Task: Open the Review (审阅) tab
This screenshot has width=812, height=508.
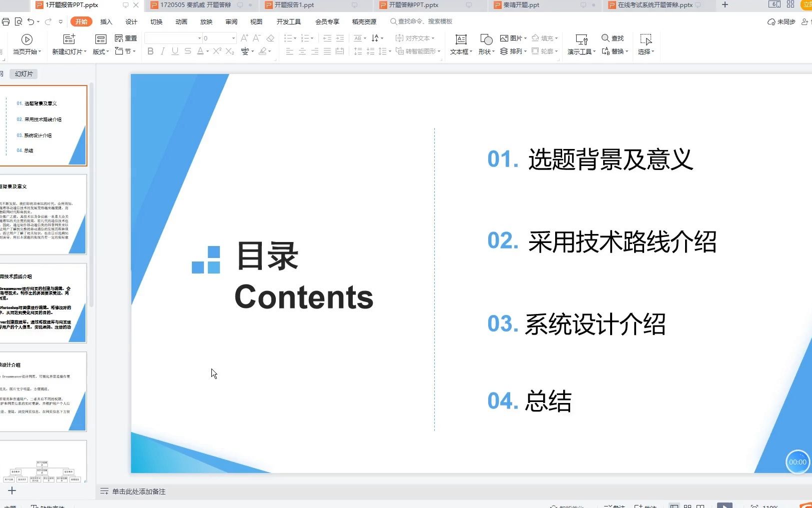Action: [231, 21]
